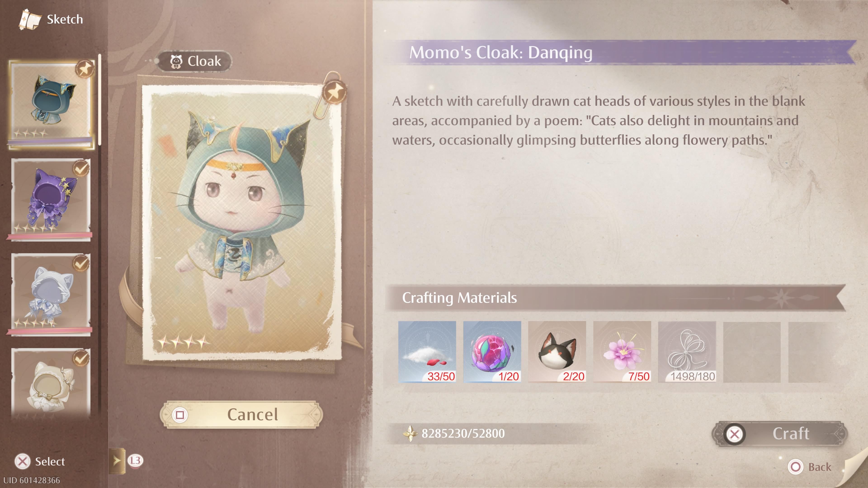Click the checkmark on the purple cloak sketch

click(x=81, y=168)
